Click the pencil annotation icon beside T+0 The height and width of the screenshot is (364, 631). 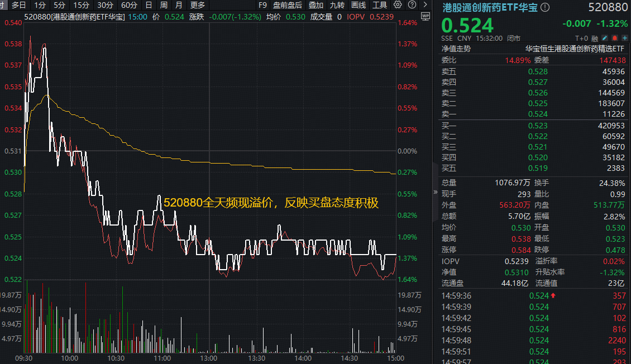pos(605,38)
